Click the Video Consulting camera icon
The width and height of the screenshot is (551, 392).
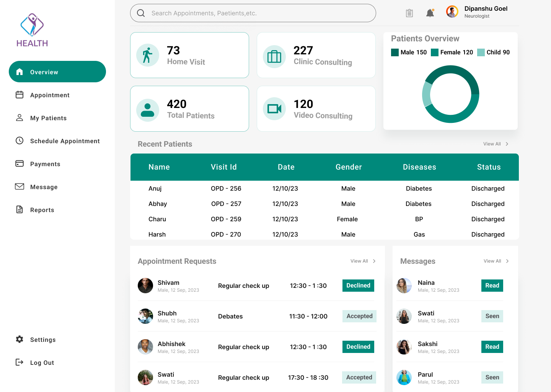pos(274,109)
